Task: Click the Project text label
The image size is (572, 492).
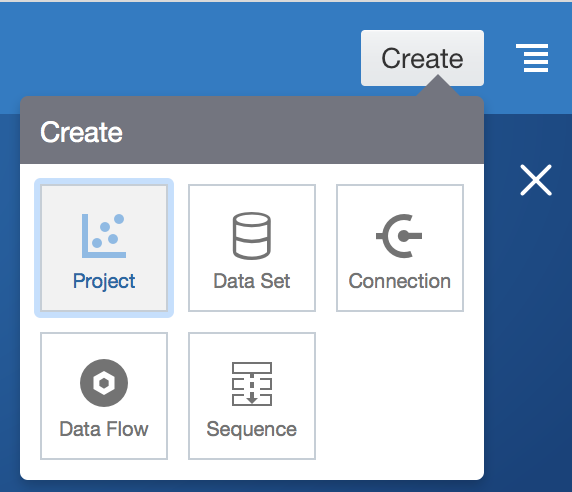Action: pos(104,281)
